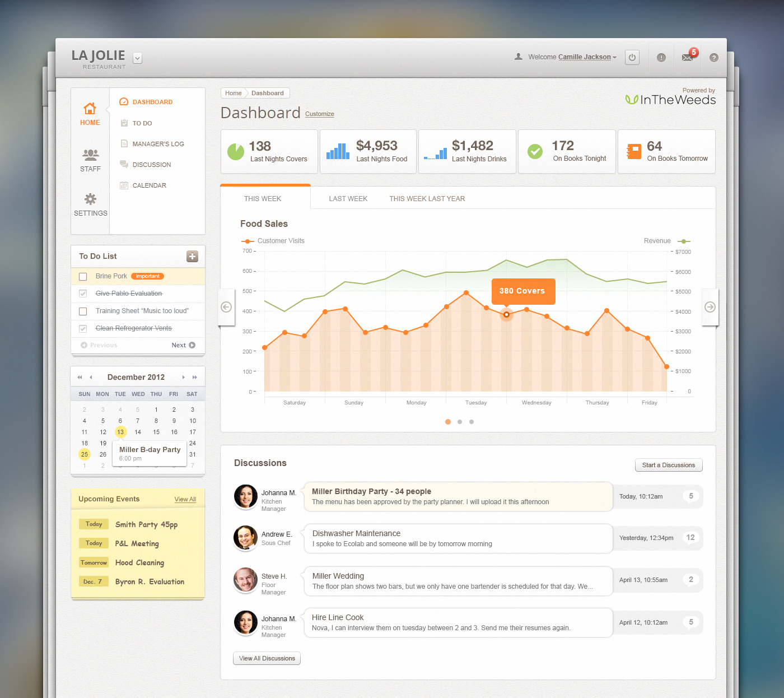784x698 pixels.
Task: Uncheck the Give Pablo Evaluation task
Action: tap(83, 294)
